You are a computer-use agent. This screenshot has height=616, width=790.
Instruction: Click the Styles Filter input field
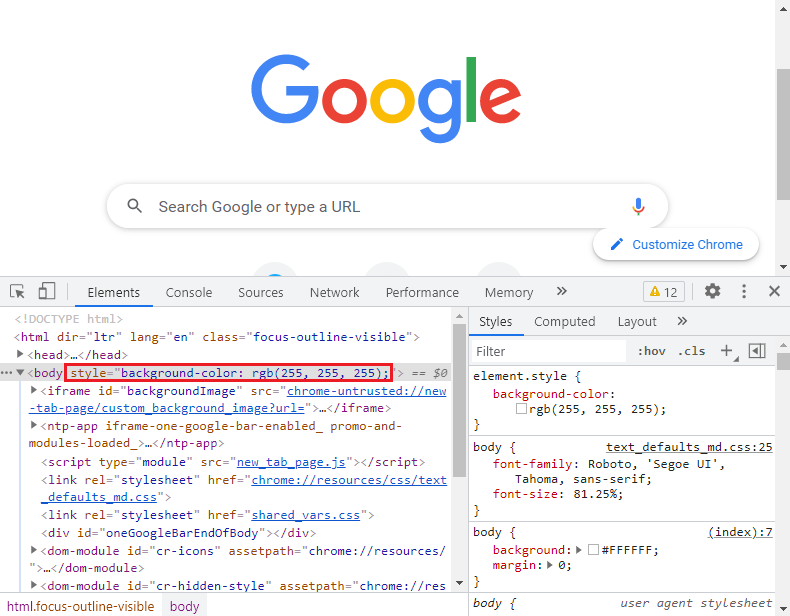click(549, 351)
